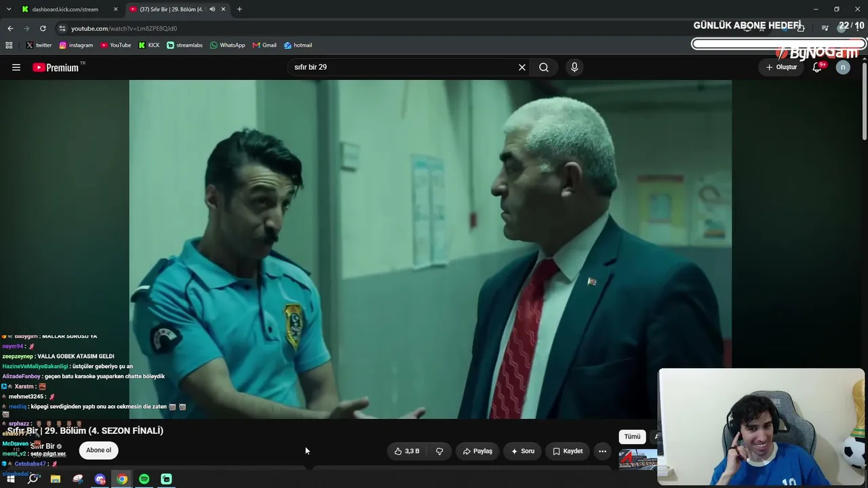Open the Chrome apps grid shortcut

[9, 45]
